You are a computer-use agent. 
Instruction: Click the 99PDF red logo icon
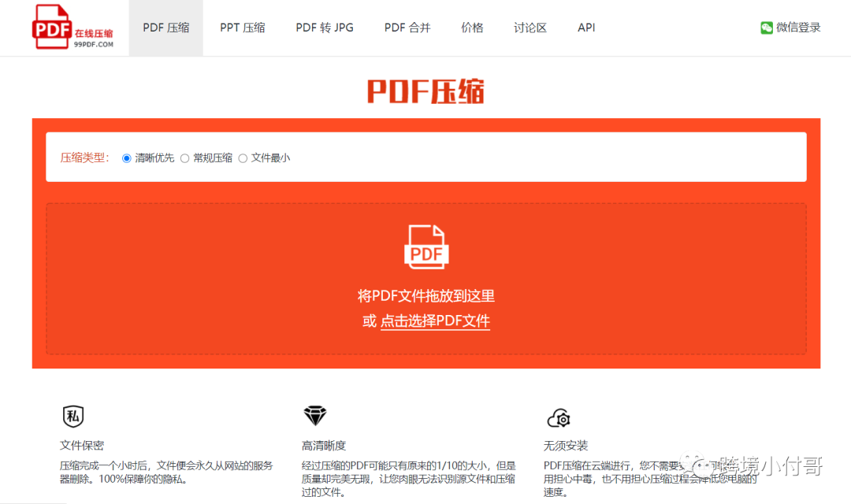(51, 27)
